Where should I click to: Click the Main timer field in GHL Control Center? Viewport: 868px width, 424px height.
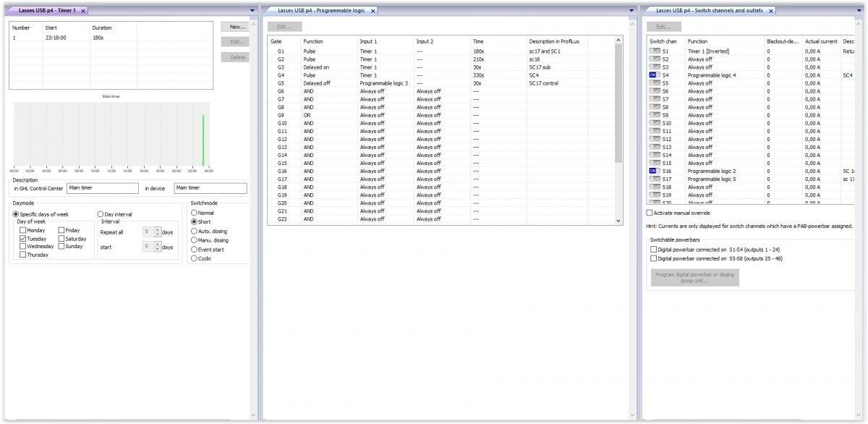(102, 188)
